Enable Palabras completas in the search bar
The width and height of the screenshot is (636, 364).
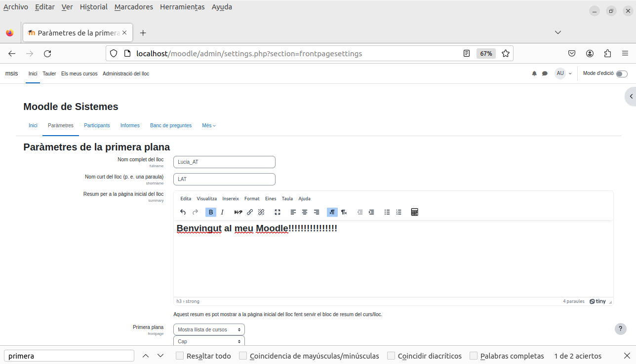tap(473, 356)
